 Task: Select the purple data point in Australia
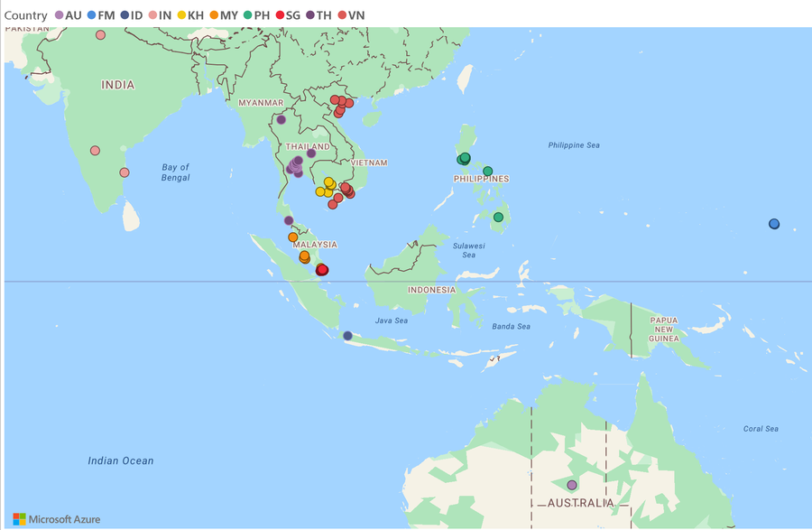(572, 485)
